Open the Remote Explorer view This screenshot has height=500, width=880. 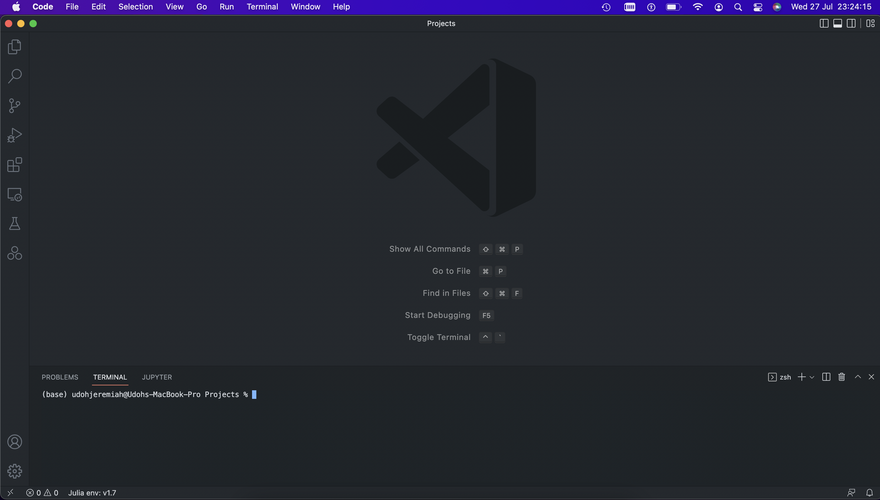tap(14, 194)
